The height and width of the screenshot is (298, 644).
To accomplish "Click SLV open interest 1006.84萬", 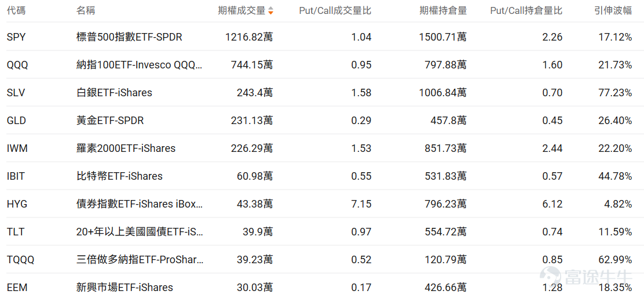I will [x=442, y=93].
